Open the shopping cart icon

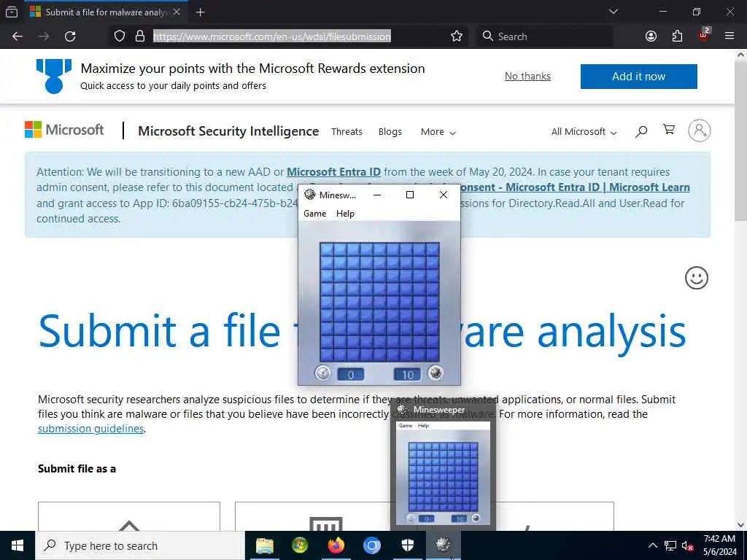point(669,130)
